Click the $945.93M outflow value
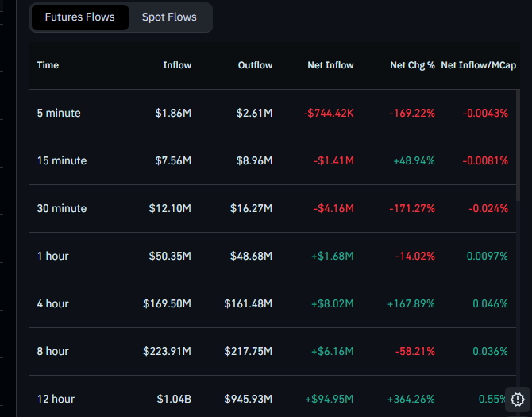The width and height of the screenshot is (532, 417). [249, 399]
